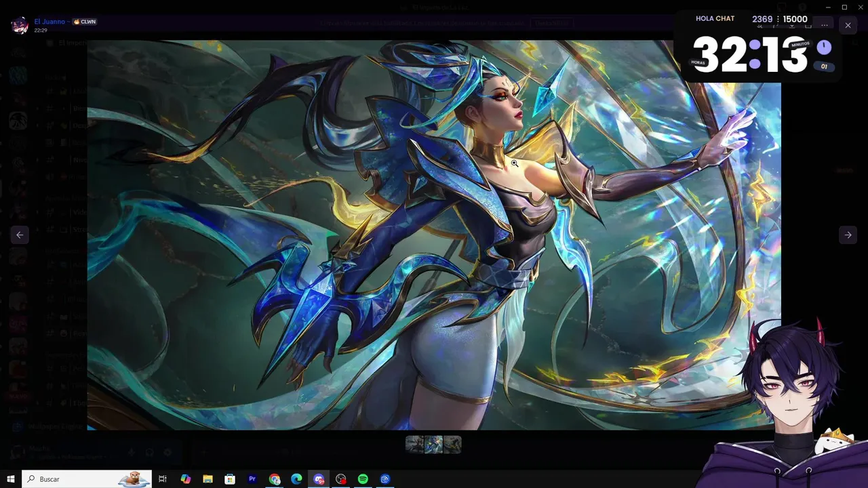Click the enlarged artwork image

point(434,235)
